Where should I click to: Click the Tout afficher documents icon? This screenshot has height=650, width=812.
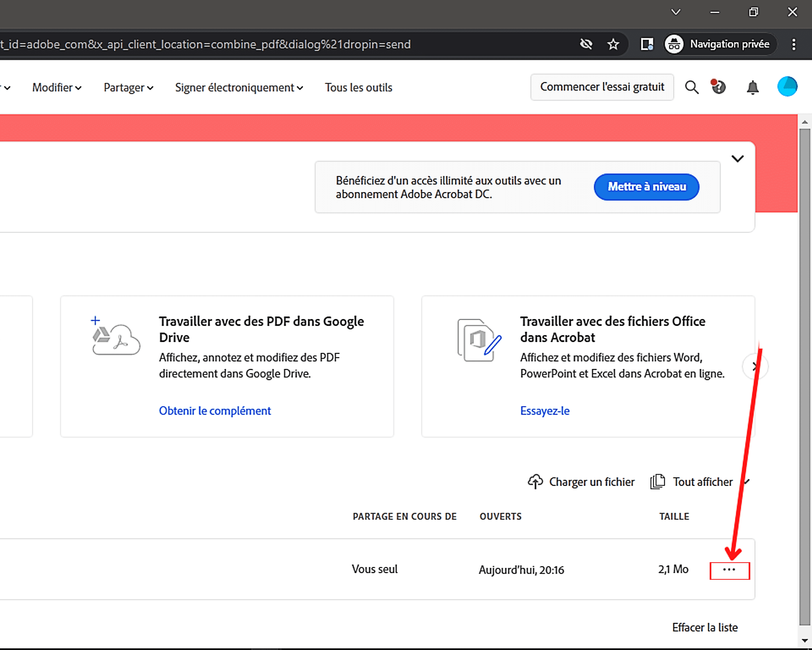(x=658, y=482)
